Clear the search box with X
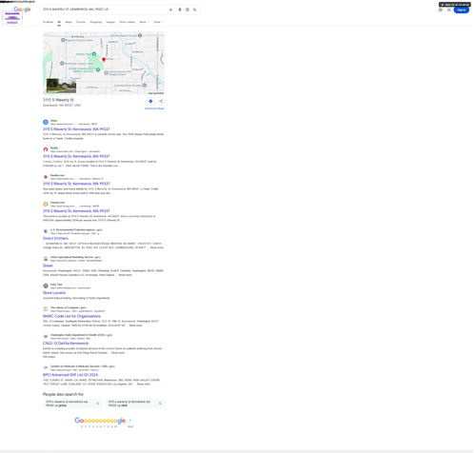This screenshot has height=453, width=476. click(170, 10)
